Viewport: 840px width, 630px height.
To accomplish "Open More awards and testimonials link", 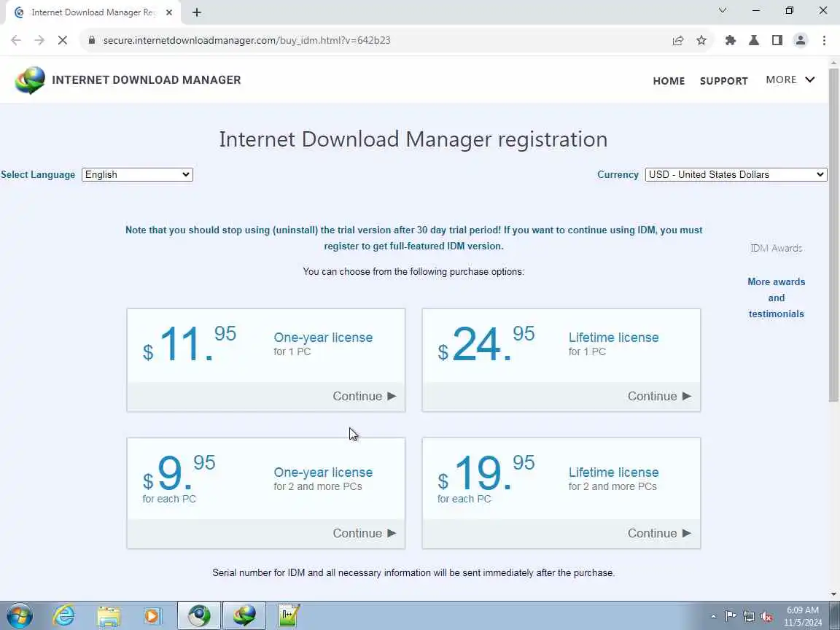I will click(777, 297).
